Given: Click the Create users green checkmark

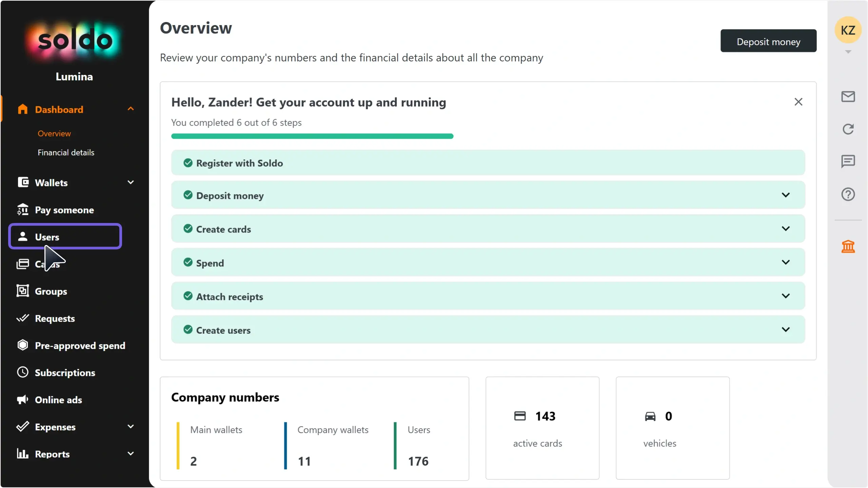Looking at the screenshot, I should (x=188, y=329).
